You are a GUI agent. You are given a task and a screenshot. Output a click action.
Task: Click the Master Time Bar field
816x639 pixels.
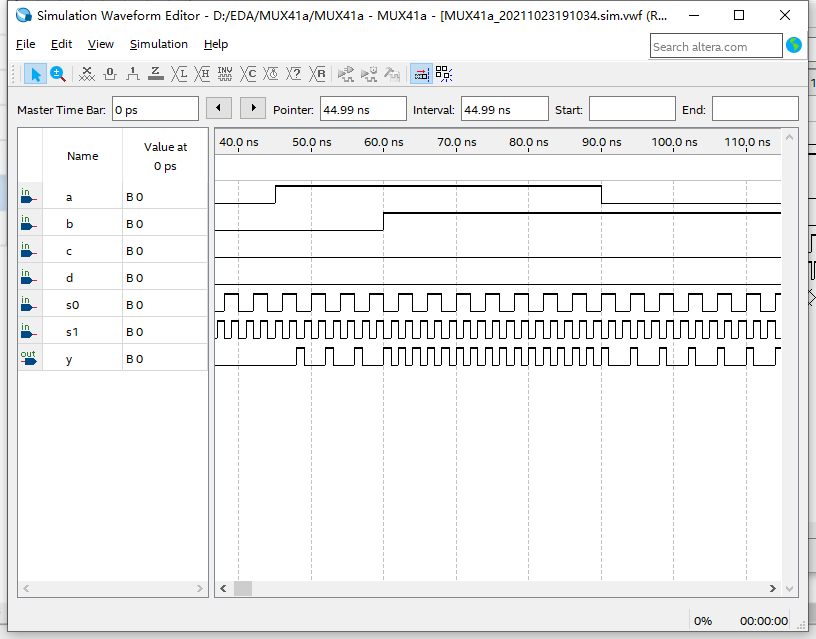click(x=155, y=109)
